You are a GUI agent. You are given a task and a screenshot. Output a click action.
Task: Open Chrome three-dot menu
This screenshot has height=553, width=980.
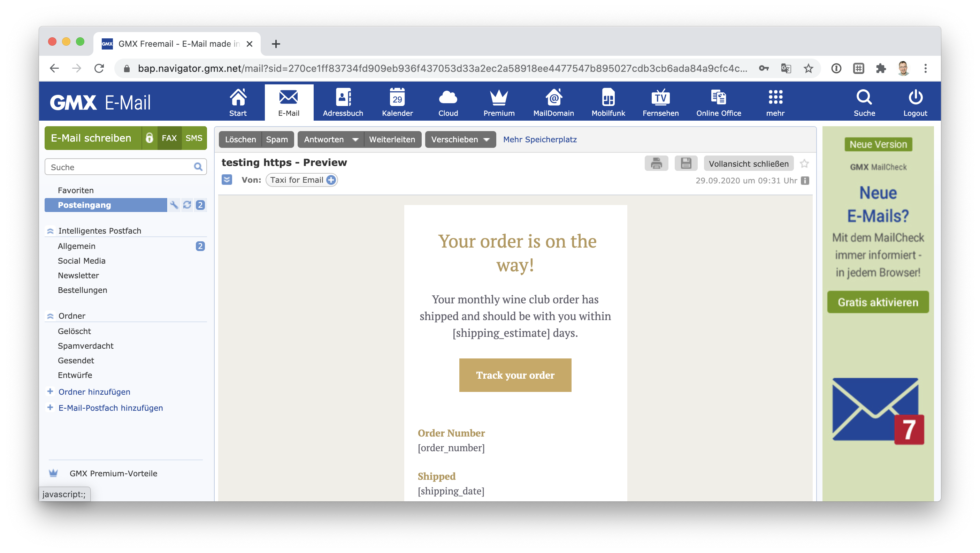pos(925,68)
